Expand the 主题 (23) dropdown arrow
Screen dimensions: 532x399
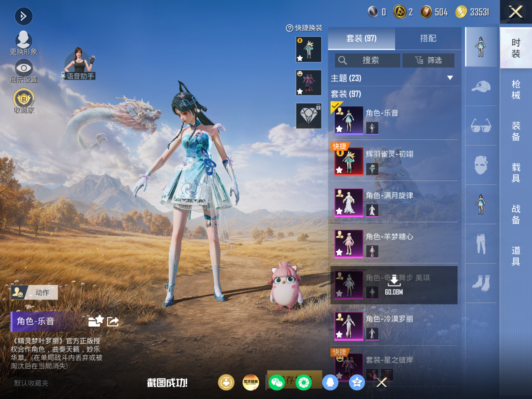point(450,78)
